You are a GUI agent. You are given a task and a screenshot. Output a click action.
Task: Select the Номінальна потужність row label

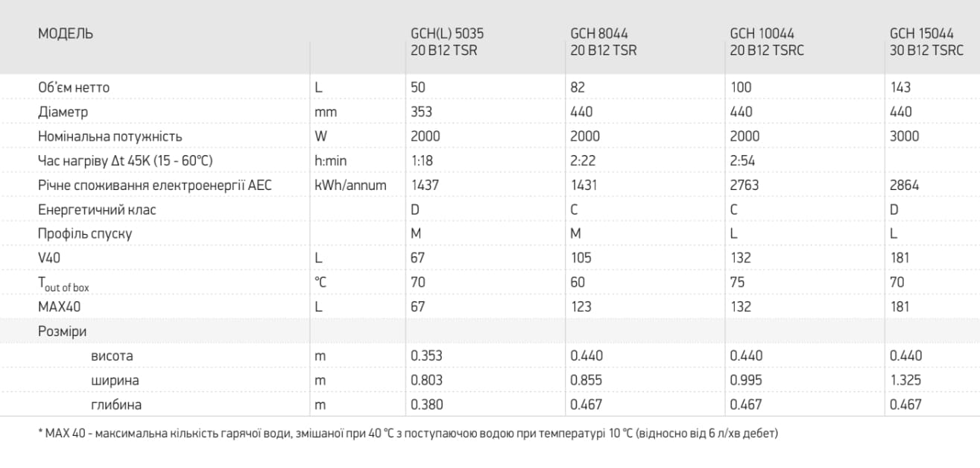pyautogui.click(x=110, y=136)
